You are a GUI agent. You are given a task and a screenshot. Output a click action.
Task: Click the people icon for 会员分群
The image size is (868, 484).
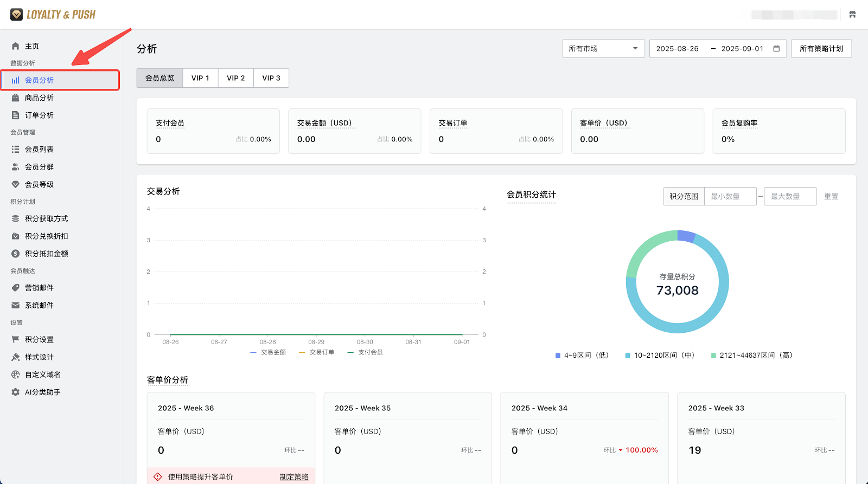[x=16, y=167]
